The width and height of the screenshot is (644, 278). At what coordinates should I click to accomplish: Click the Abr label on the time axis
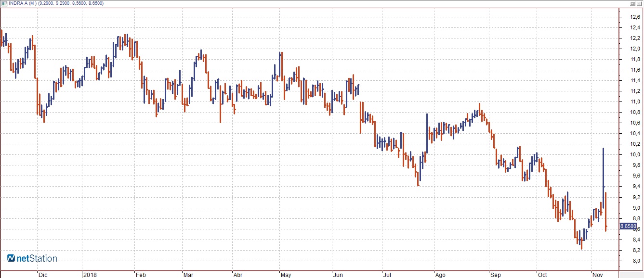[x=237, y=275]
